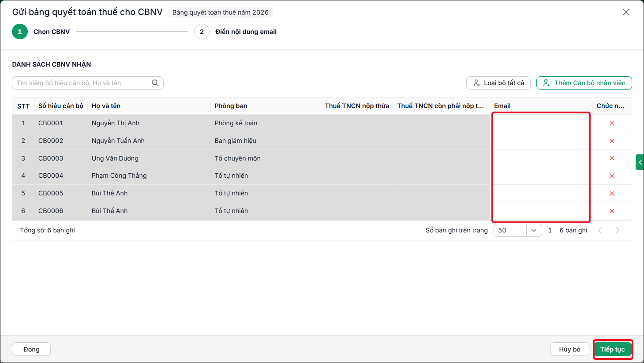Viewport: 644px width, 363px height.
Task: Click the "DANH SÁCH CBNV NHẬN" heading
Action: coord(52,64)
